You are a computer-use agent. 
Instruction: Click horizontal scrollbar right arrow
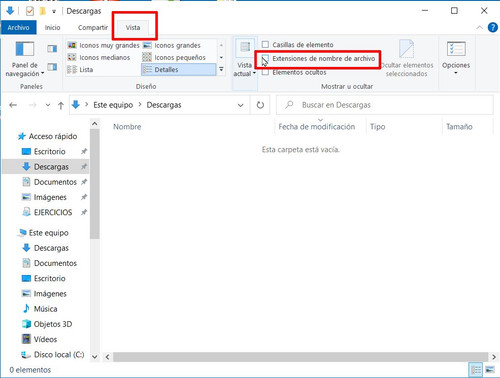click(x=494, y=357)
